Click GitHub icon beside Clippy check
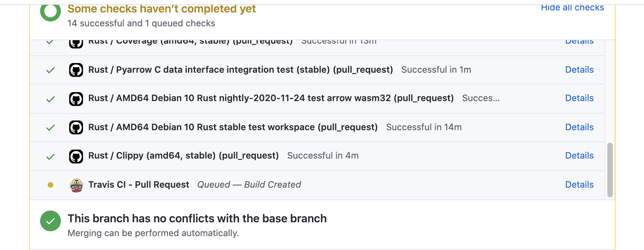The height and width of the screenshot is (250, 644). click(x=76, y=156)
